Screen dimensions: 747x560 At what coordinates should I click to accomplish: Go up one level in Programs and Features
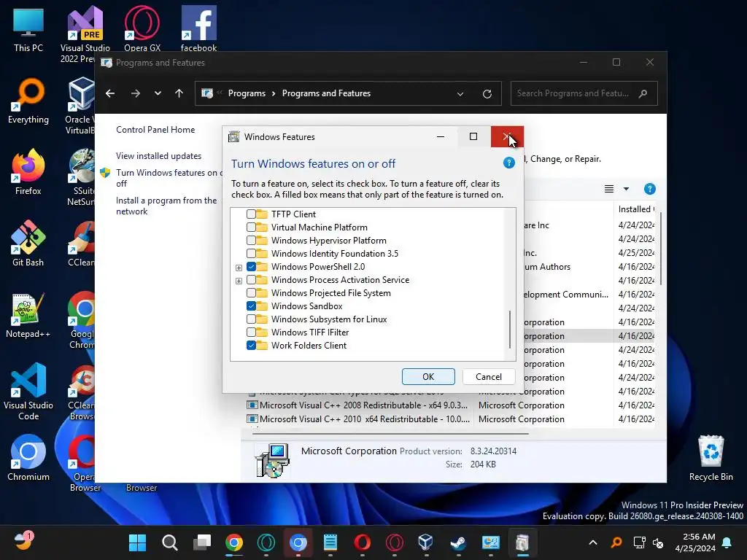pos(179,93)
